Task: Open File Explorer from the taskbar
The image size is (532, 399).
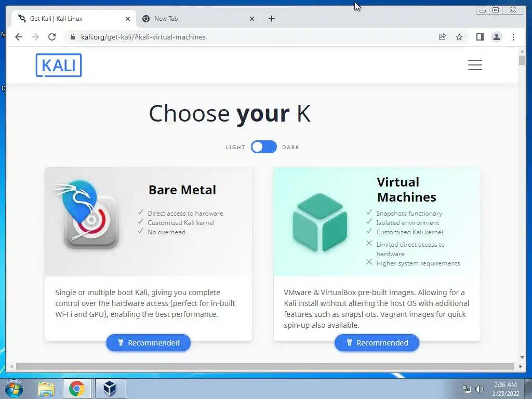Action: tap(46, 389)
